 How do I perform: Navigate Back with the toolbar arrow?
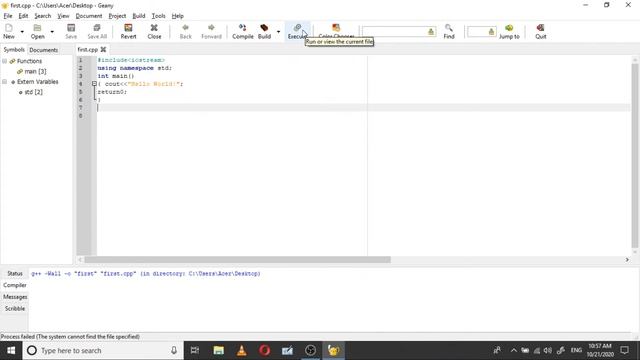tap(186, 31)
